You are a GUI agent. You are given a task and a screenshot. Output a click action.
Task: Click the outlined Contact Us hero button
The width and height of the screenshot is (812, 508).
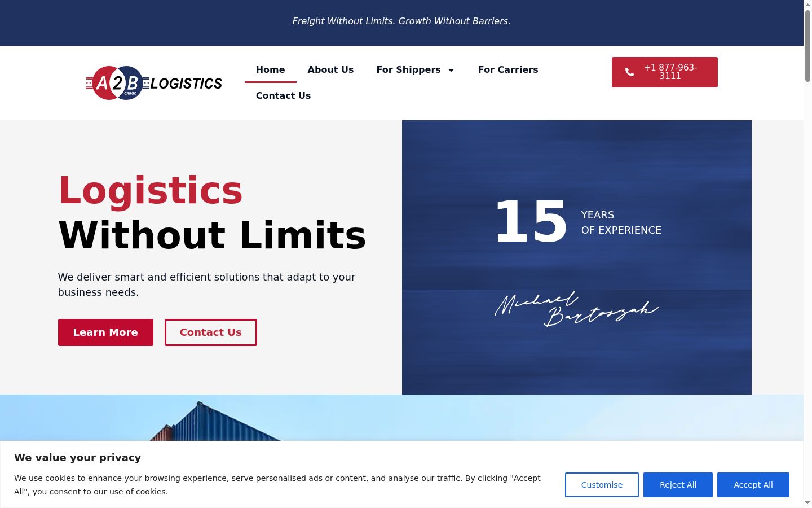click(211, 332)
